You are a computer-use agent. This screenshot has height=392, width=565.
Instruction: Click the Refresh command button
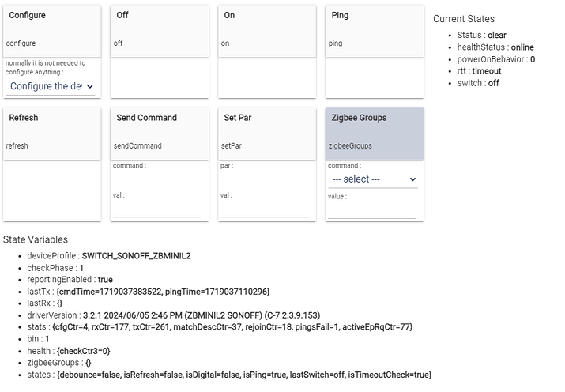coord(52,133)
